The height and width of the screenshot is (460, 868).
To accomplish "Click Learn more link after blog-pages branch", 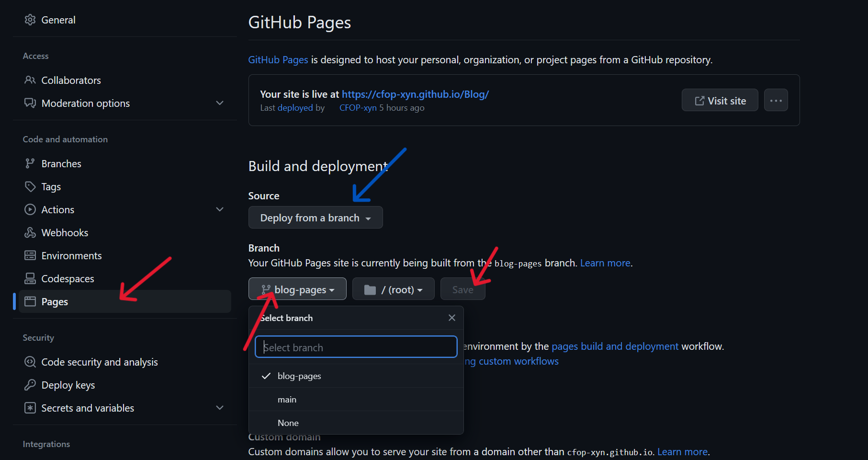I will 605,263.
